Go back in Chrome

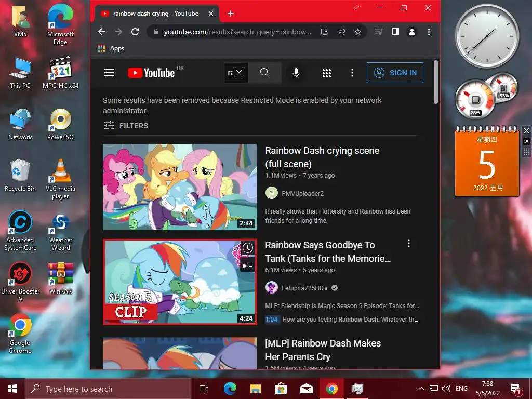[102, 32]
